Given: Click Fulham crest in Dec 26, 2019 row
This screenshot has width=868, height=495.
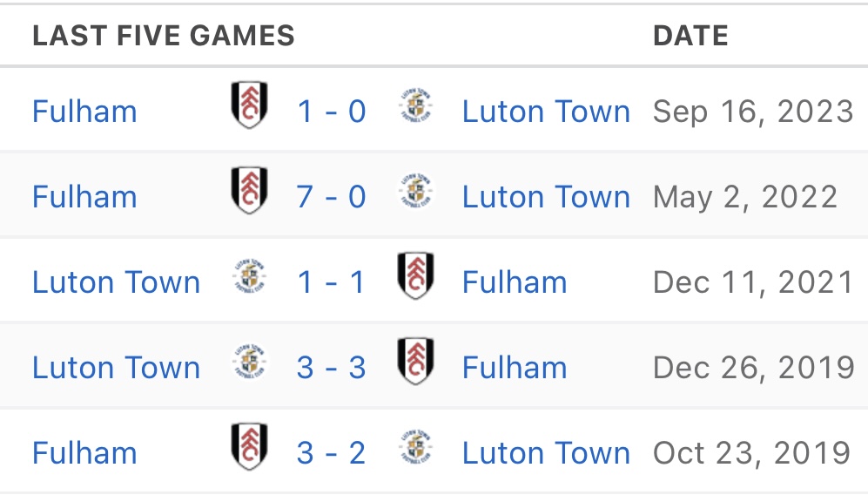Looking at the screenshot, I should click(414, 362).
